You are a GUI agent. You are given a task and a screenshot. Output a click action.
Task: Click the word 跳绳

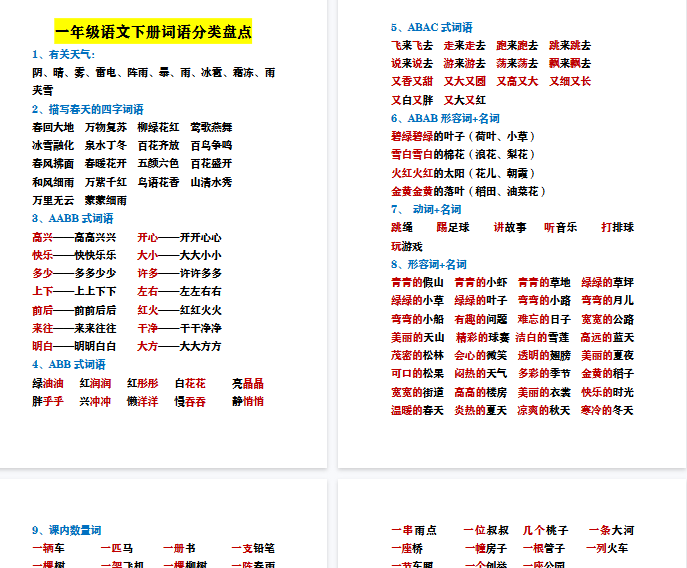click(401, 227)
